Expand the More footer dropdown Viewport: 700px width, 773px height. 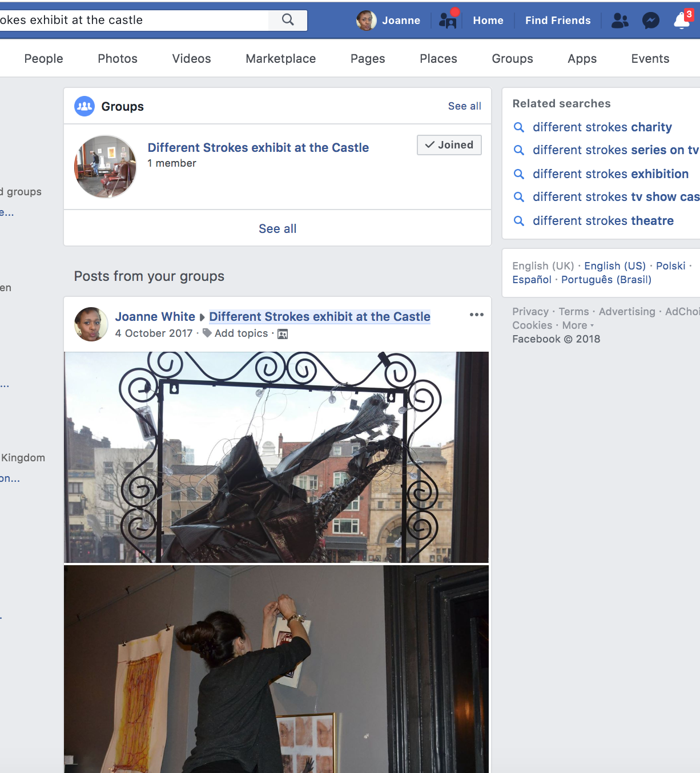pyautogui.click(x=578, y=325)
